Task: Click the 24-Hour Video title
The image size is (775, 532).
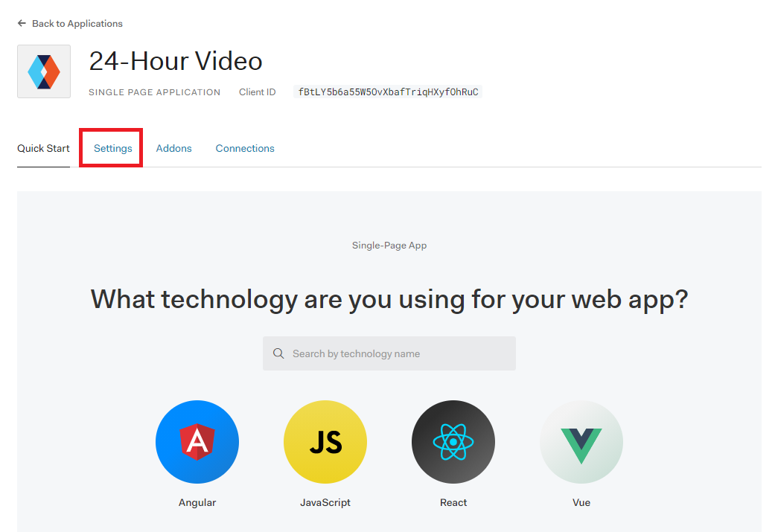Action: coord(176,61)
